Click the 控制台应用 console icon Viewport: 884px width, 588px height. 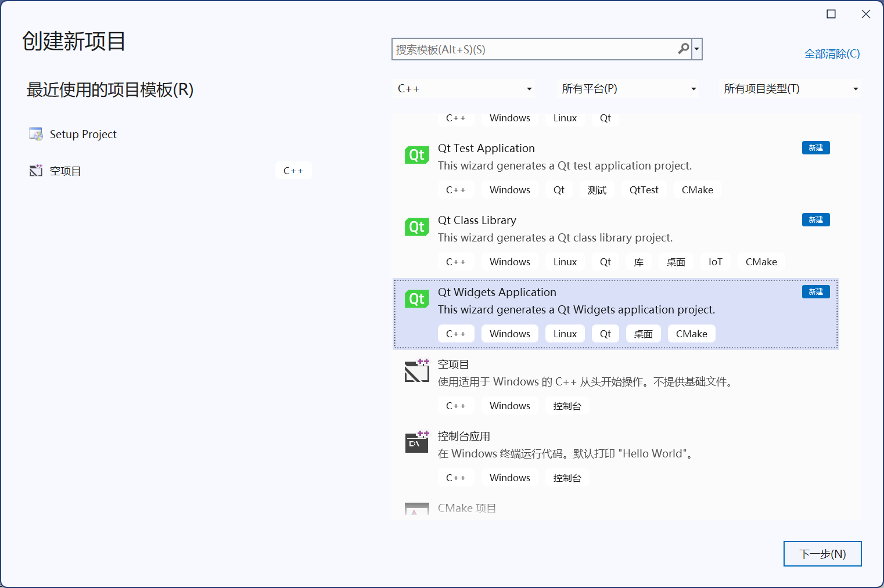tap(416, 442)
